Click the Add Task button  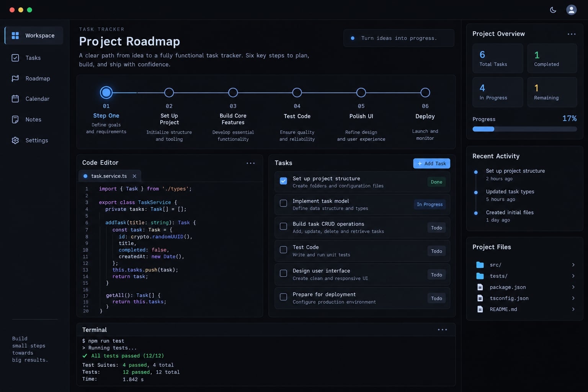431,163
